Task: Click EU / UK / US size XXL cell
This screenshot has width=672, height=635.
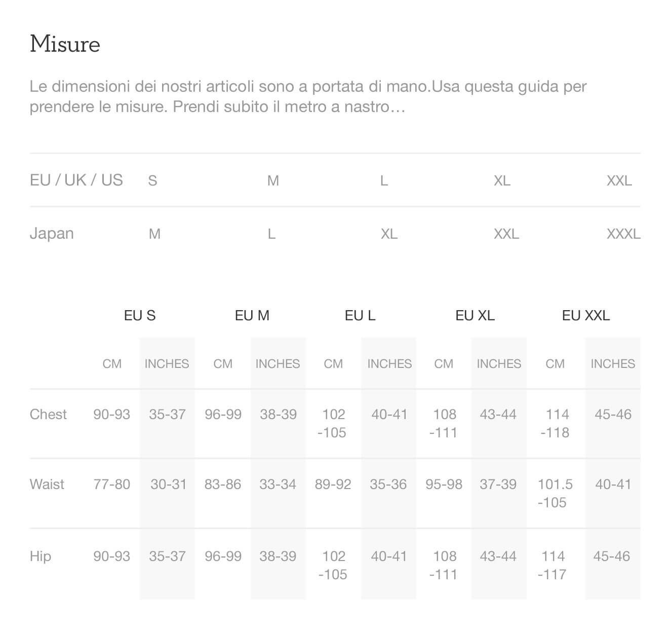Action: pos(619,181)
